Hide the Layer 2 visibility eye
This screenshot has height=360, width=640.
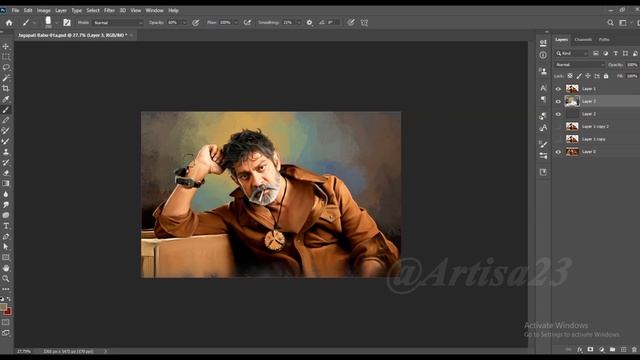[558, 114]
